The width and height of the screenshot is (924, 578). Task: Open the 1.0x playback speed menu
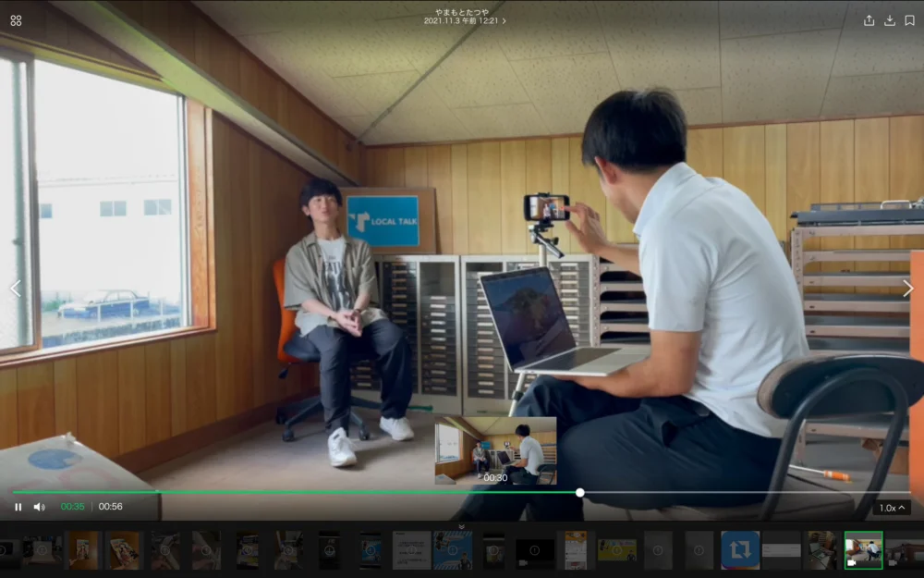892,508
